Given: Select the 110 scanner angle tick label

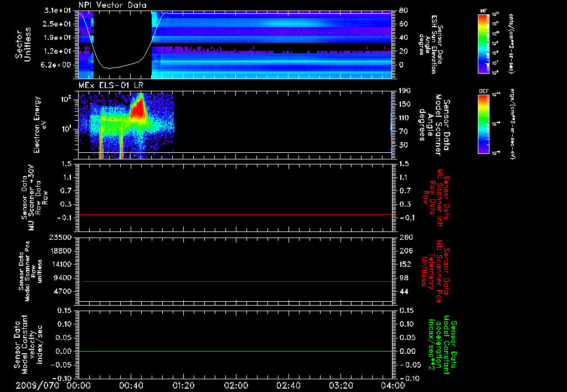Looking at the screenshot, I should [x=405, y=118].
